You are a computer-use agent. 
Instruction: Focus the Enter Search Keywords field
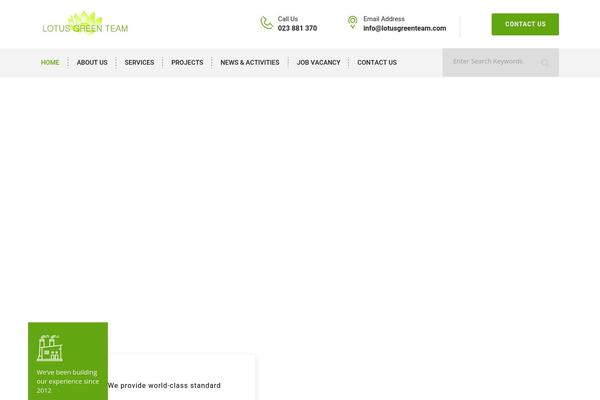click(501, 62)
